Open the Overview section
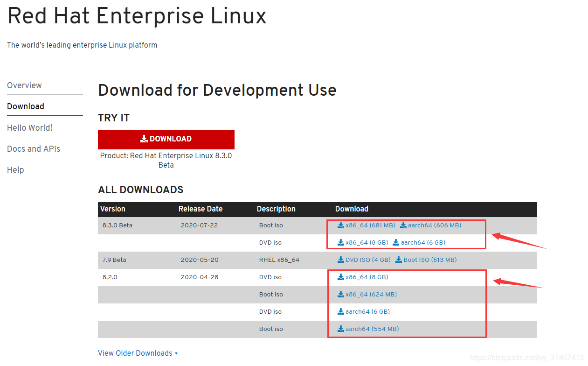This screenshot has height=366, width=588. coord(24,85)
